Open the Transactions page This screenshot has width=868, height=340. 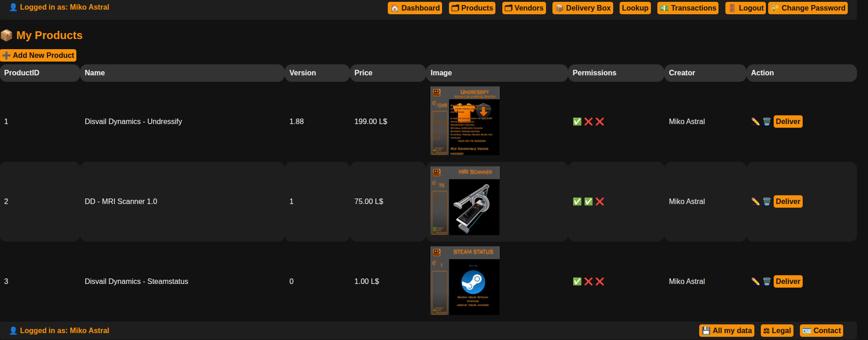688,8
